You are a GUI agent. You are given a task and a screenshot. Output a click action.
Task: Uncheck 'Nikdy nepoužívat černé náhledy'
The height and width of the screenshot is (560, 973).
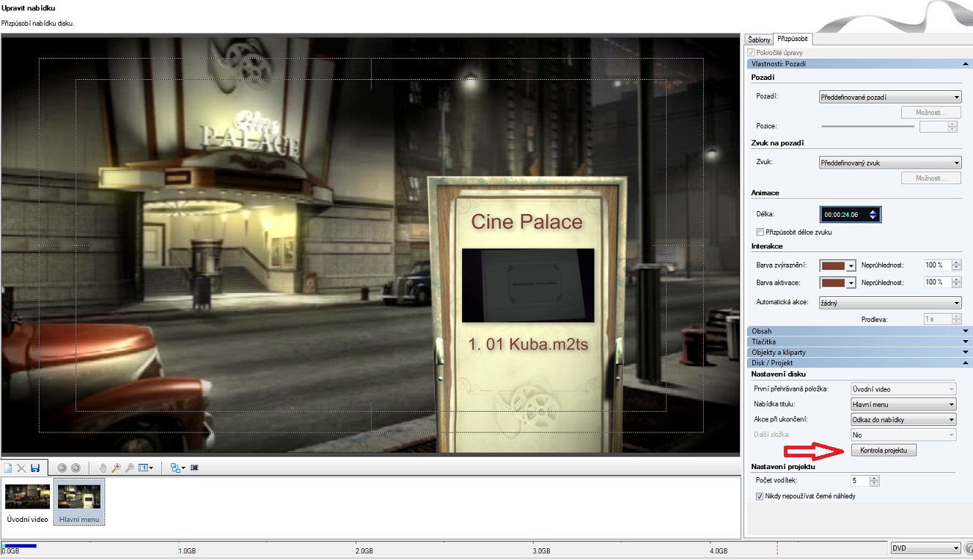click(760, 496)
